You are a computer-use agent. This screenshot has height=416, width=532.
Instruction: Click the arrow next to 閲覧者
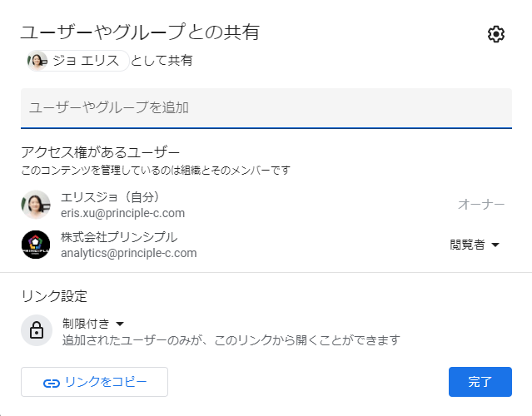[495, 245]
